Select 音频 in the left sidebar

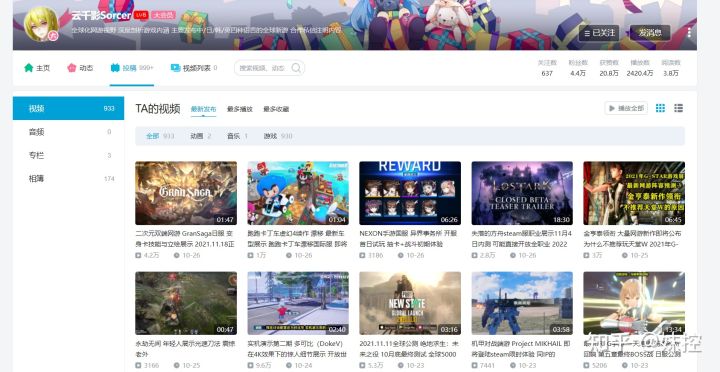68,132
